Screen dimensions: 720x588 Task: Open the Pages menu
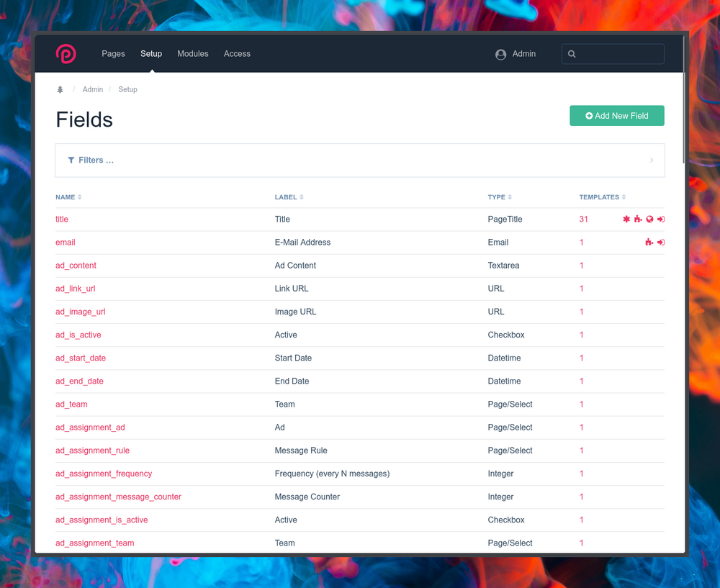click(x=113, y=54)
